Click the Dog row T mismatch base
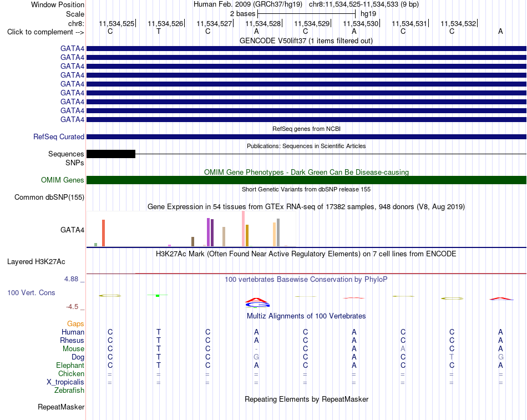The width and height of the screenshot is (527, 420). point(452,357)
